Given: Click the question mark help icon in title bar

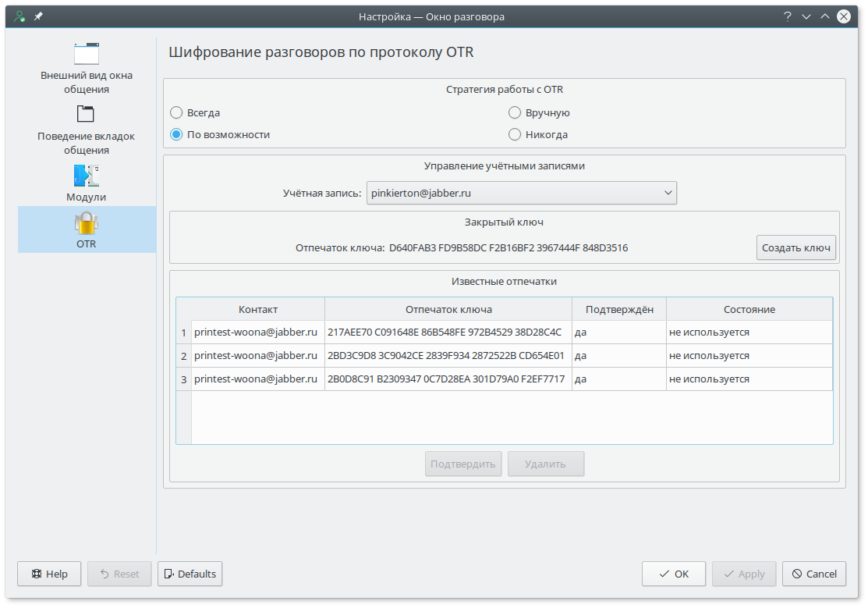Looking at the screenshot, I should click(787, 16).
